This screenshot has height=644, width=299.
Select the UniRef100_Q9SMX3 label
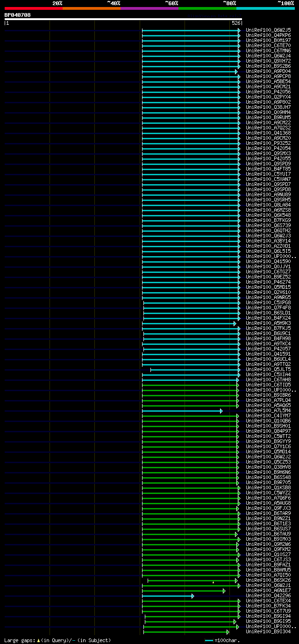pyautogui.click(x=269, y=153)
